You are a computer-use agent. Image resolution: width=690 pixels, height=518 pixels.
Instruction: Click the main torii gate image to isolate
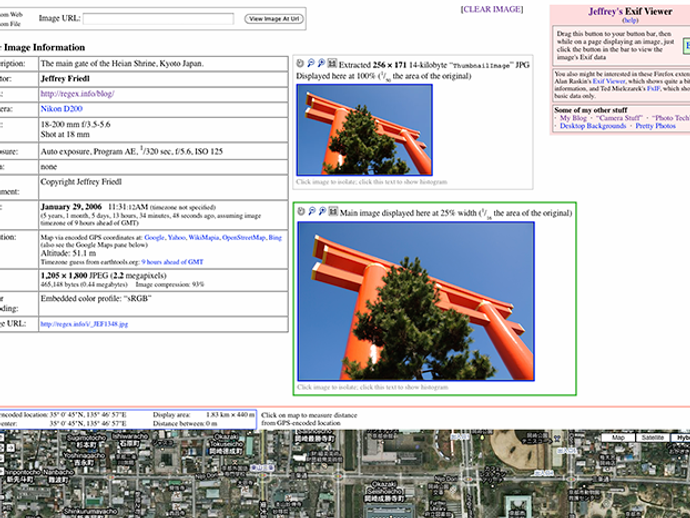416,301
